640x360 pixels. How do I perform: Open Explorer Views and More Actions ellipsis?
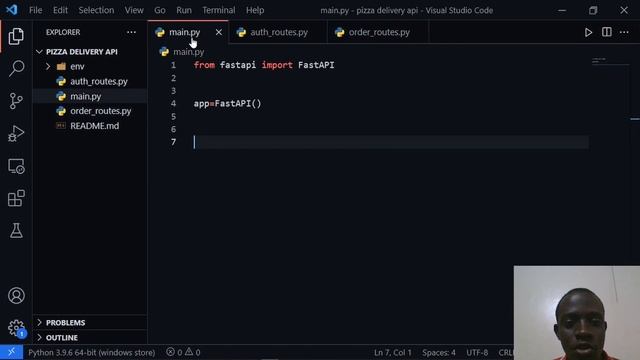click(131, 32)
